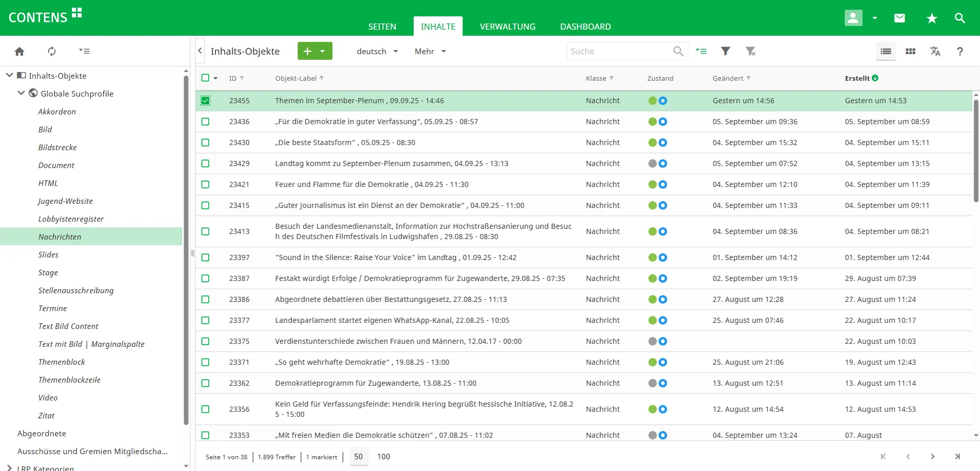Switch to grid tile view
The width and height of the screenshot is (980, 471).
(910, 51)
